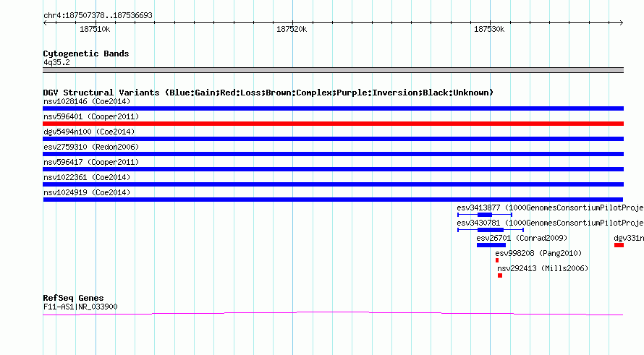Select the red bar under dgv331n

(x=619, y=245)
